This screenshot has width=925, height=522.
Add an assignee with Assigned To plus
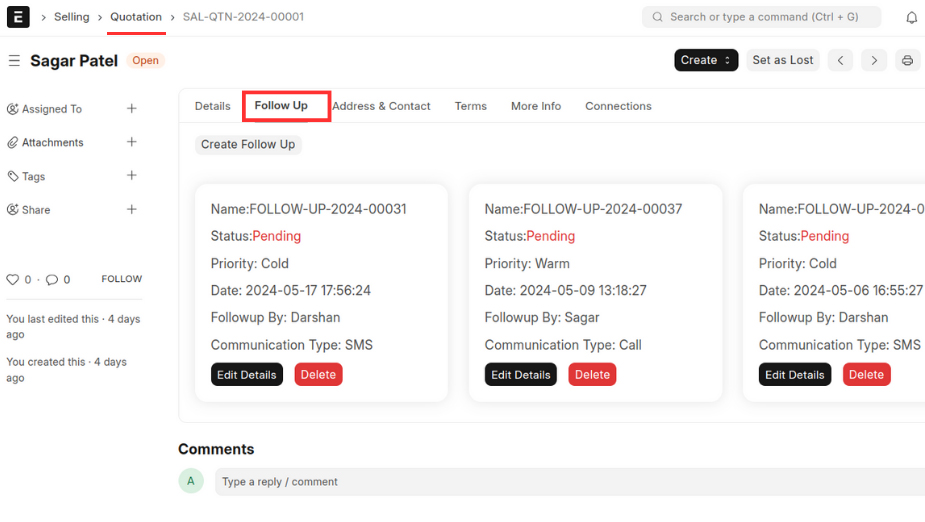coord(131,109)
